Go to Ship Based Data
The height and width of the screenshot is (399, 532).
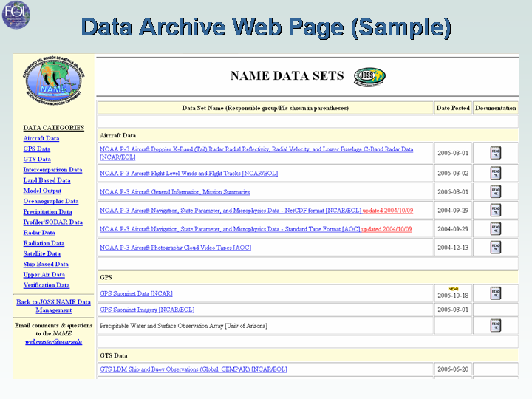(x=46, y=265)
